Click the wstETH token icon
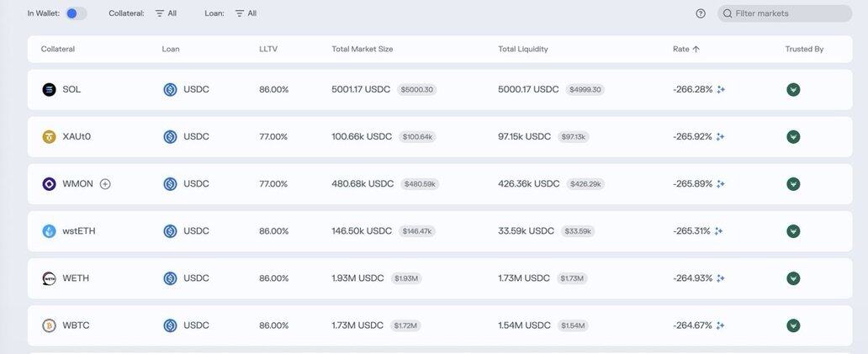Viewport: 868px width, 354px height. [49, 231]
